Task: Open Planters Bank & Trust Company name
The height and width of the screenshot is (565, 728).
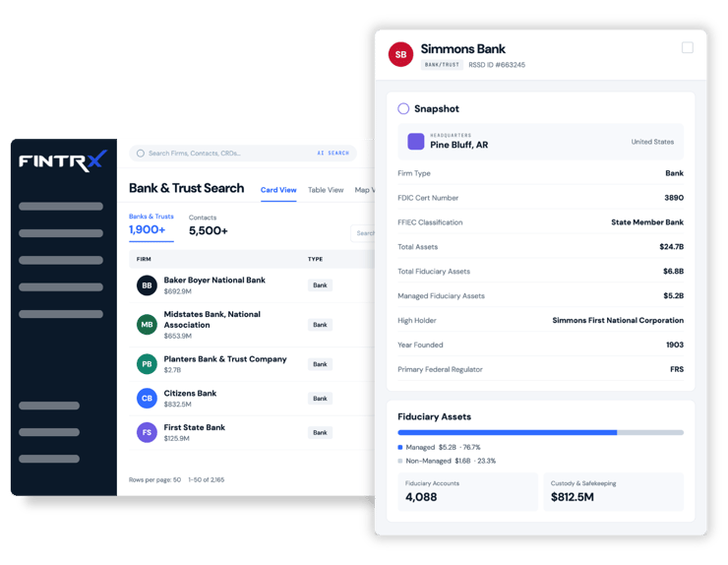Action: click(225, 359)
